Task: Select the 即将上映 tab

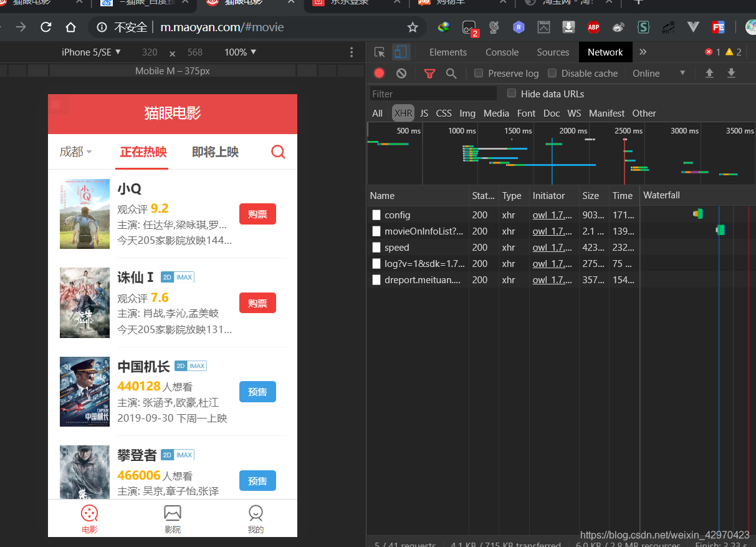Action: tap(215, 152)
